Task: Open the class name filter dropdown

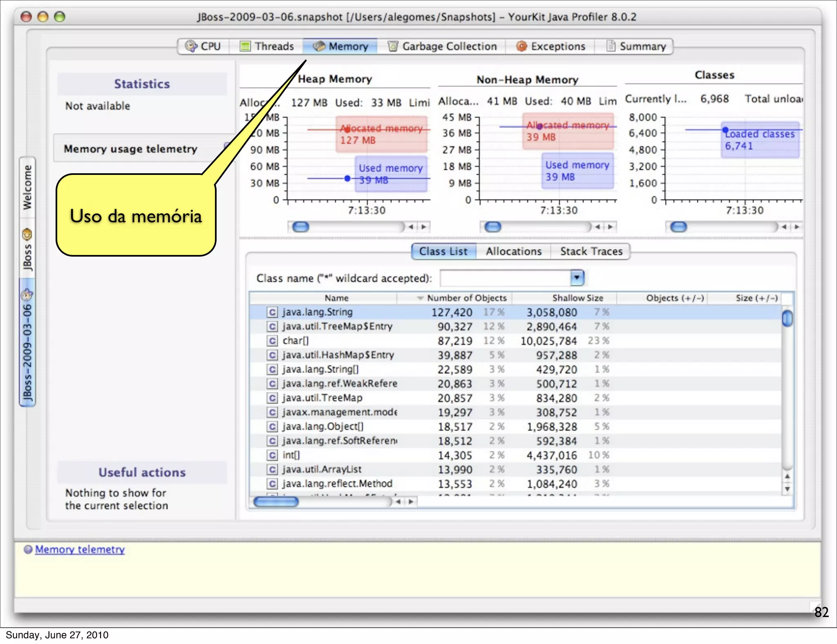Action: (577, 278)
